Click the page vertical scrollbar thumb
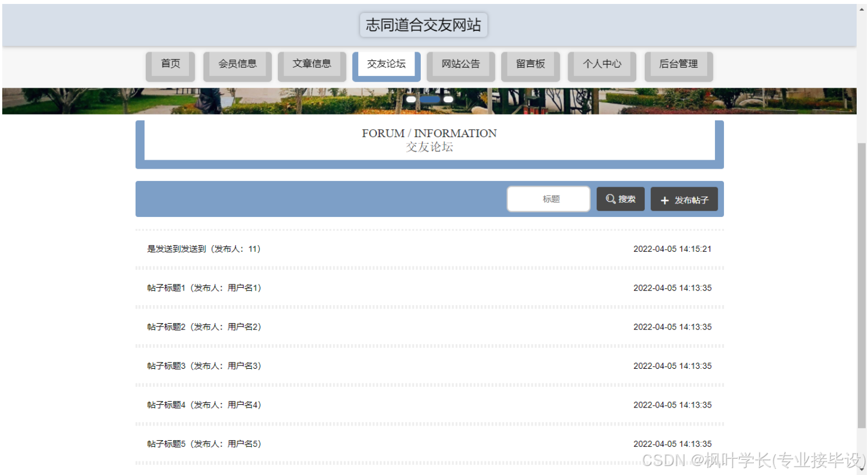The height and width of the screenshot is (475, 868). [x=861, y=286]
